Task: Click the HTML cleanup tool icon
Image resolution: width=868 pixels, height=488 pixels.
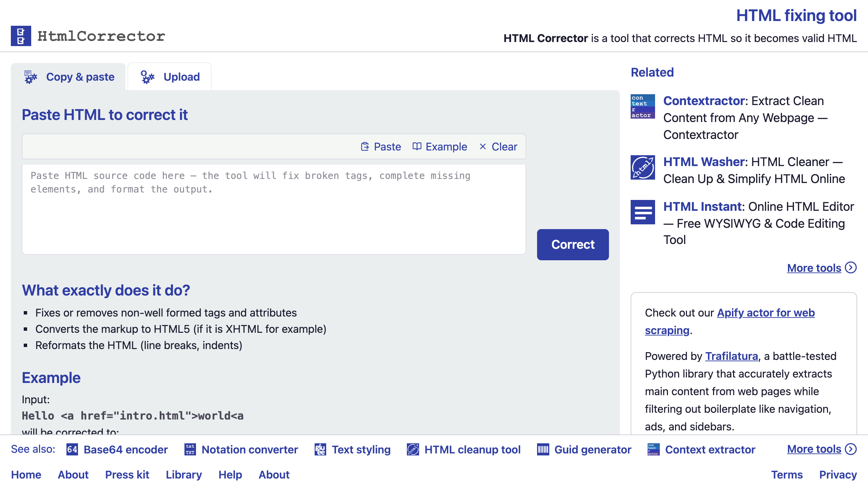Action: (x=413, y=449)
